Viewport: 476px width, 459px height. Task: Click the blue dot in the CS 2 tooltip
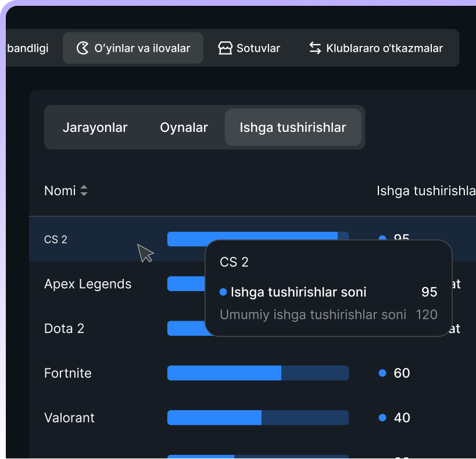tap(223, 292)
